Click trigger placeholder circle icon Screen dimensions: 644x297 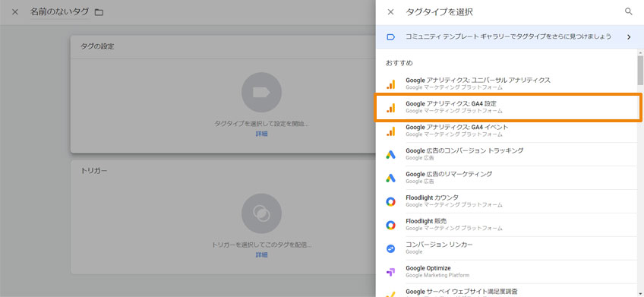(261, 213)
